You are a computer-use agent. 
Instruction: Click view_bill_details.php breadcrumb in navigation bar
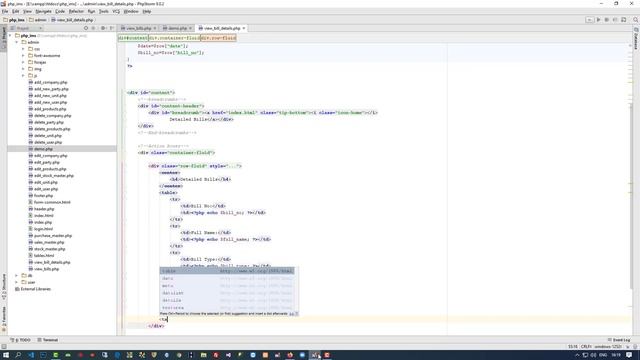click(72, 20)
